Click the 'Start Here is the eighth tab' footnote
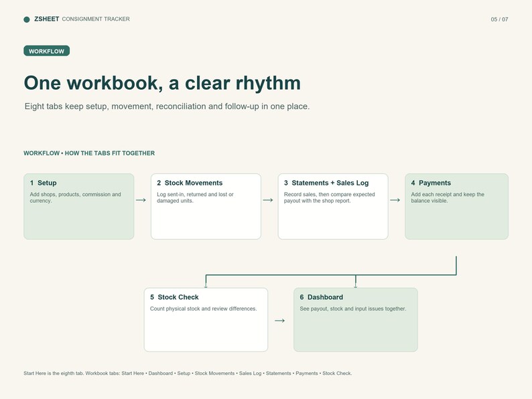532x399 pixels. coord(188,374)
